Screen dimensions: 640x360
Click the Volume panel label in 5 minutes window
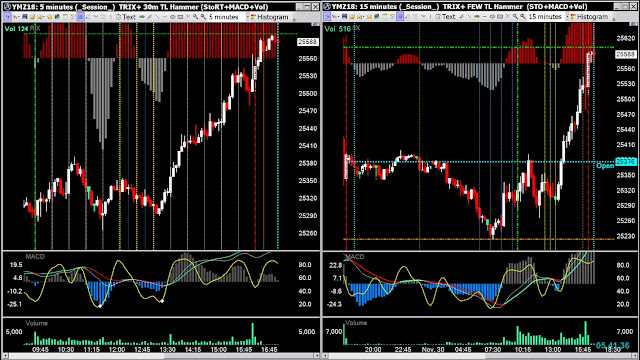(x=37, y=323)
